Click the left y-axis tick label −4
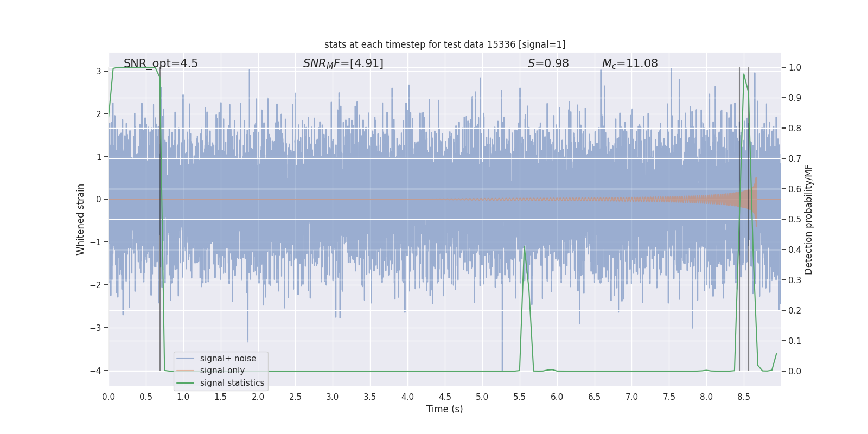This screenshot has height=434, width=868. click(x=95, y=371)
